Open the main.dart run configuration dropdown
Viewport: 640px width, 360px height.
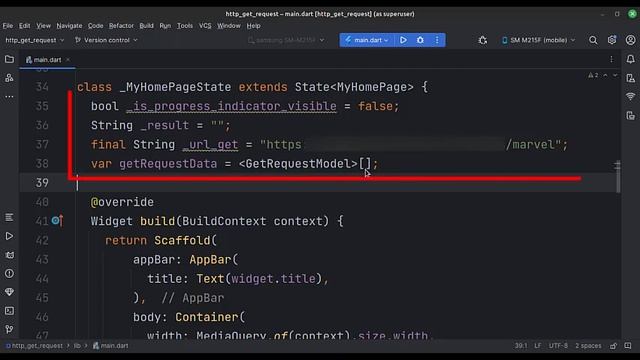point(367,40)
